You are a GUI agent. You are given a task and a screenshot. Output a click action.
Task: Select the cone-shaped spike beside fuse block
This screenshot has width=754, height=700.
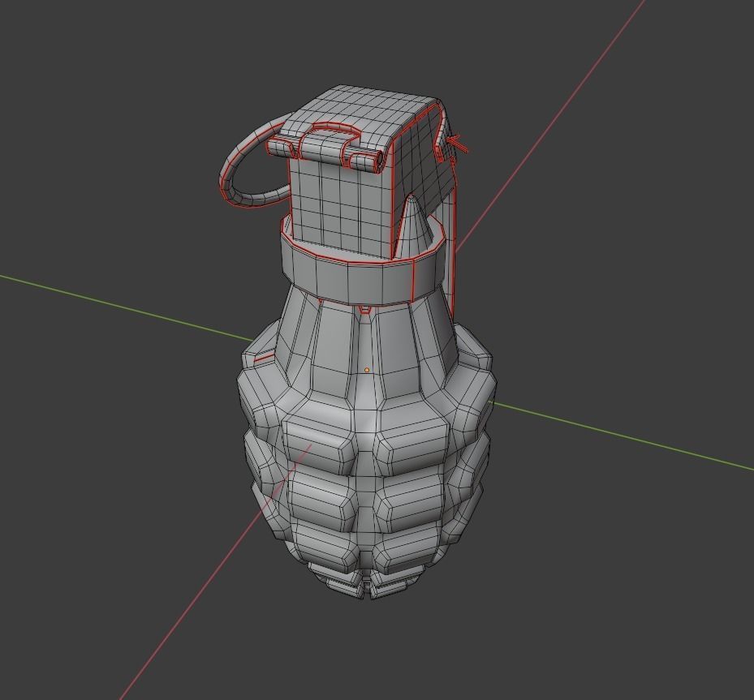coord(412,225)
